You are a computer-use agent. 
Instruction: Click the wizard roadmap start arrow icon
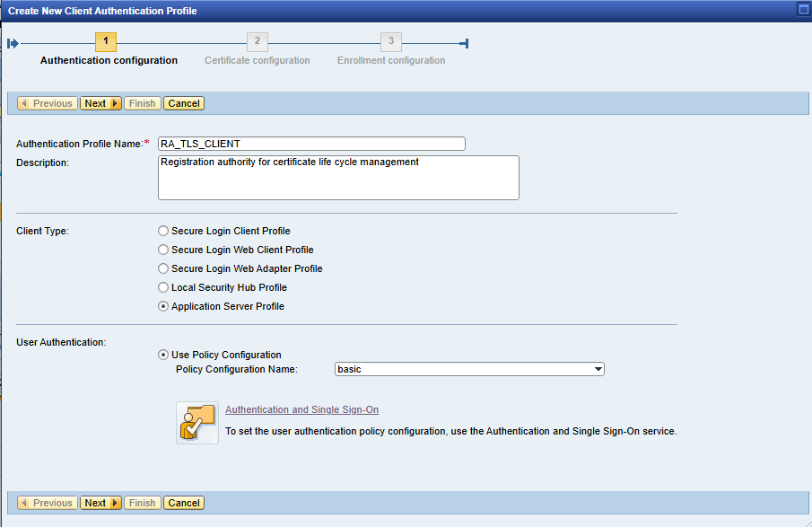click(13, 43)
